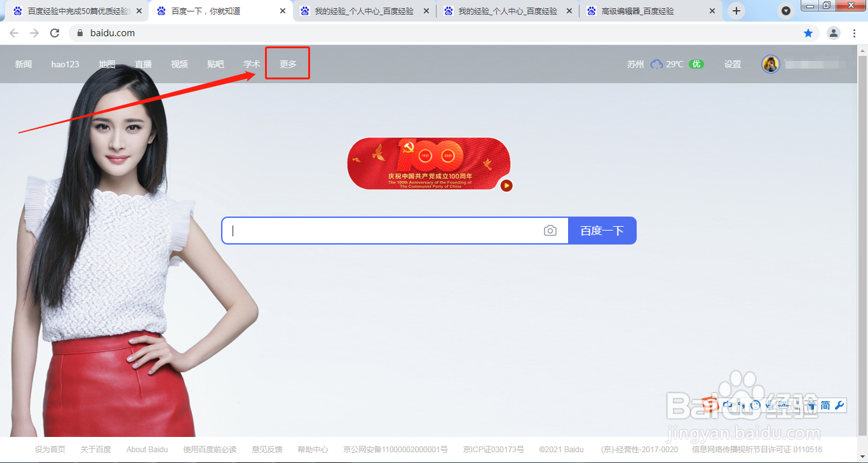Open 关于百度 footer link
Viewport: 868px width, 463px height.
(96, 450)
